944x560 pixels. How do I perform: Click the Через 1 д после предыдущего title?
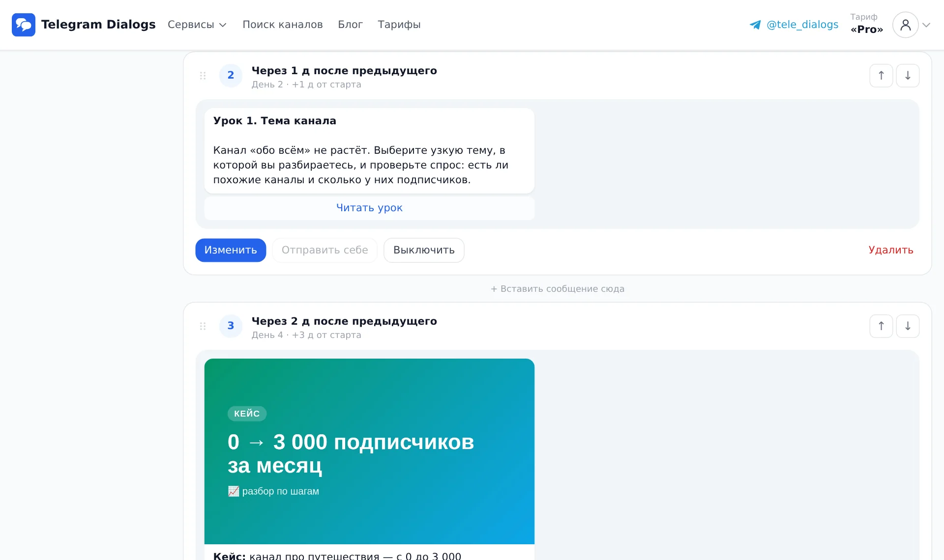pyautogui.click(x=344, y=71)
